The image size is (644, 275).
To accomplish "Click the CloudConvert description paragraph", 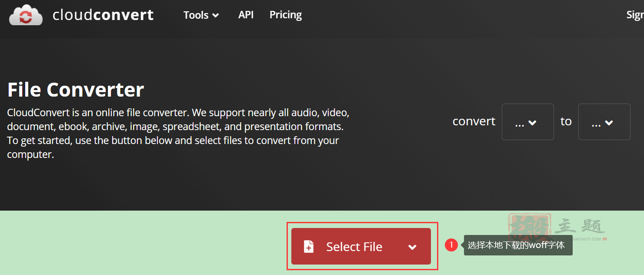I will tap(178, 134).
